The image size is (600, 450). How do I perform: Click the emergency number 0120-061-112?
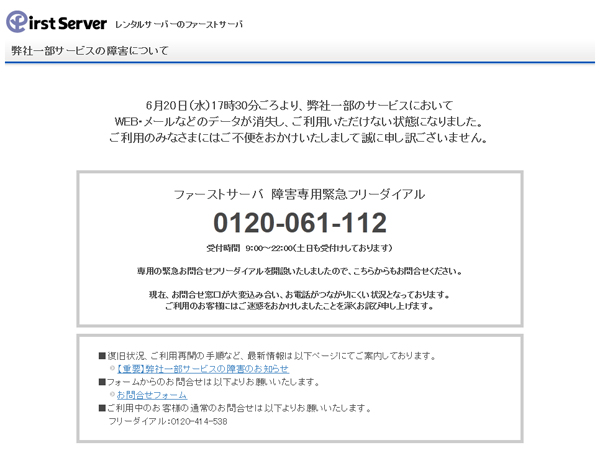(299, 222)
